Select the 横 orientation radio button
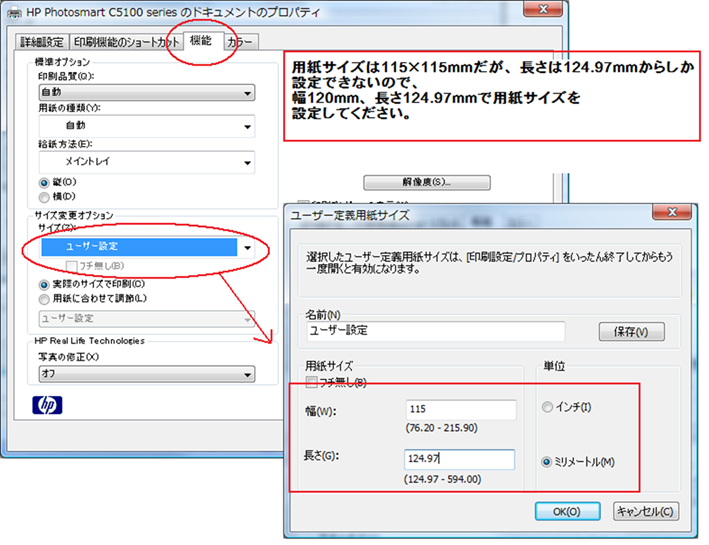This screenshot has height=545, width=709. (44, 197)
